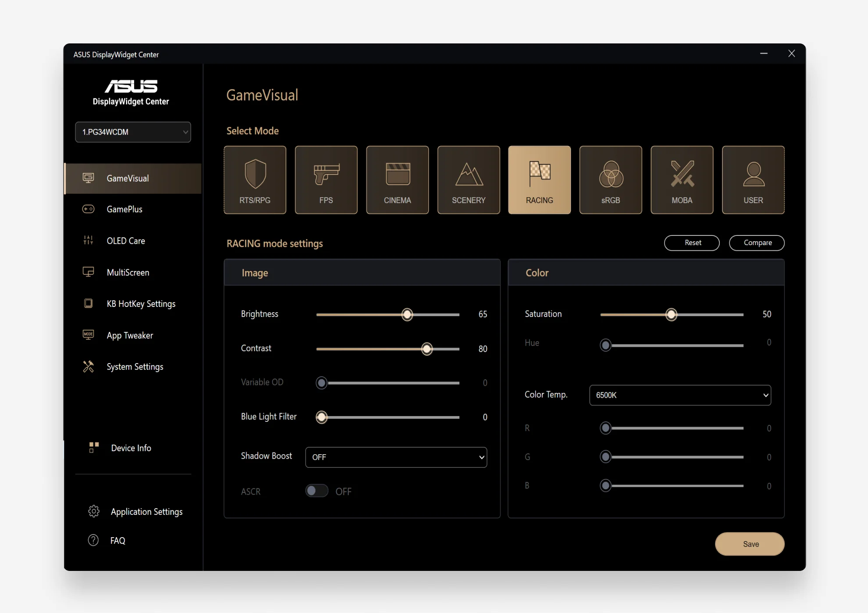Select the sRGB color circles mode

click(x=610, y=180)
